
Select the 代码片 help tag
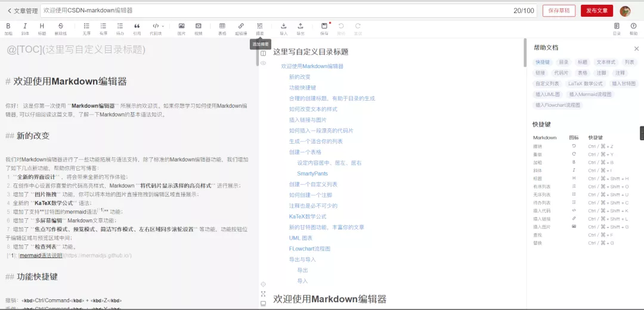pyautogui.click(x=561, y=73)
